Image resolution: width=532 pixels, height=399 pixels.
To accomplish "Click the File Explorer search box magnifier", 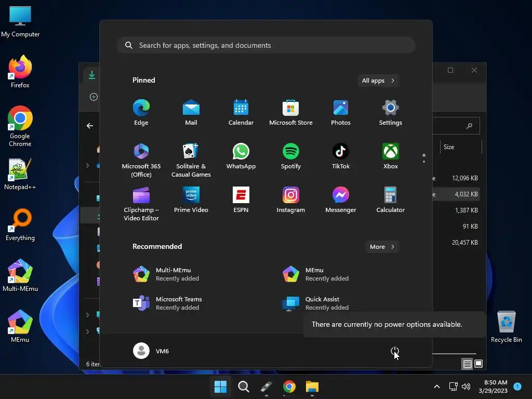I will pyautogui.click(x=469, y=126).
